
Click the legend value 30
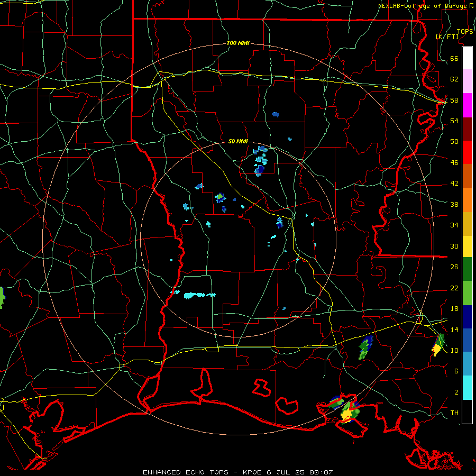click(x=454, y=246)
